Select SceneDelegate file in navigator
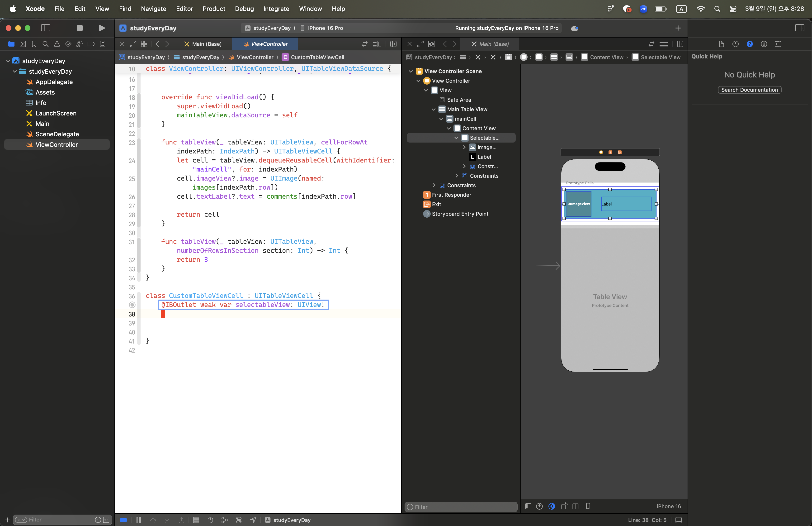 pos(57,134)
